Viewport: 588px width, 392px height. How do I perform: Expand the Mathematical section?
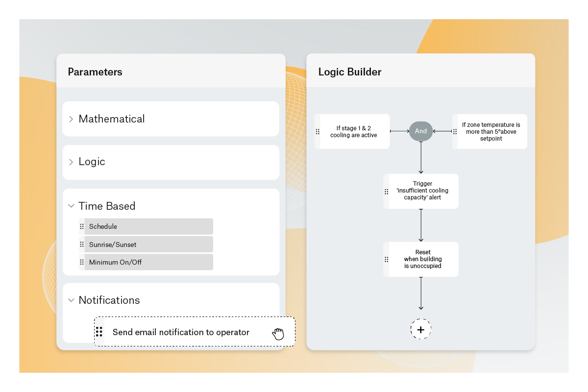click(71, 119)
